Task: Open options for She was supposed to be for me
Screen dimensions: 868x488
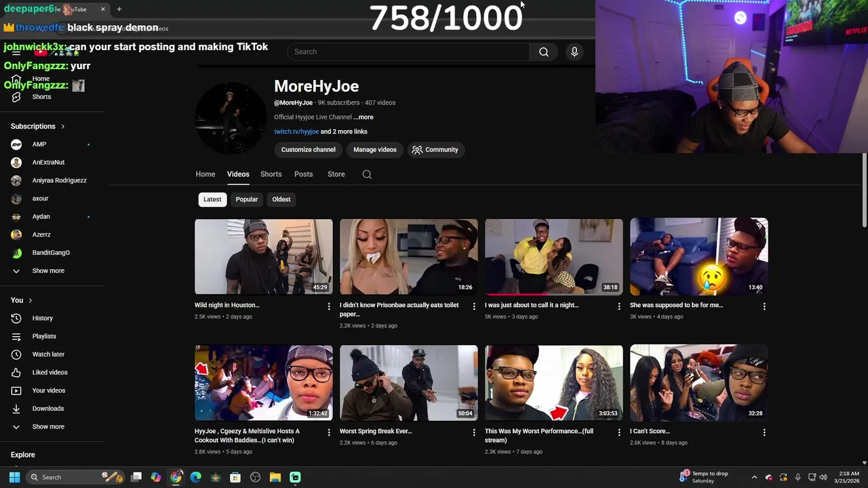Action: point(764,306)
